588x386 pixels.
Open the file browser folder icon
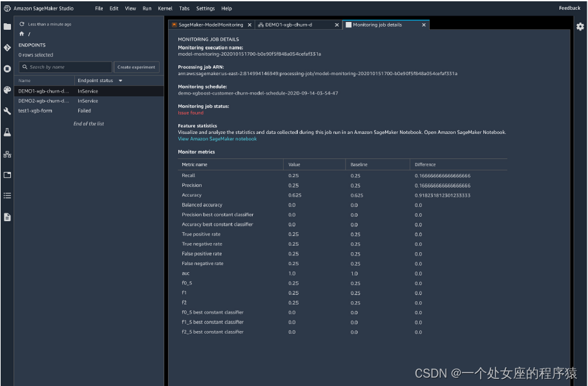[7, 27]
